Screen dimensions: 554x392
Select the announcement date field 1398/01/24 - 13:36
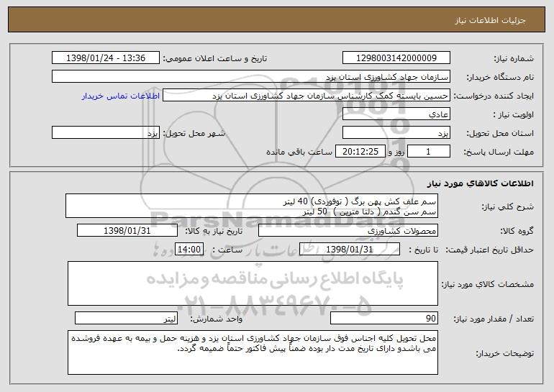106,58
